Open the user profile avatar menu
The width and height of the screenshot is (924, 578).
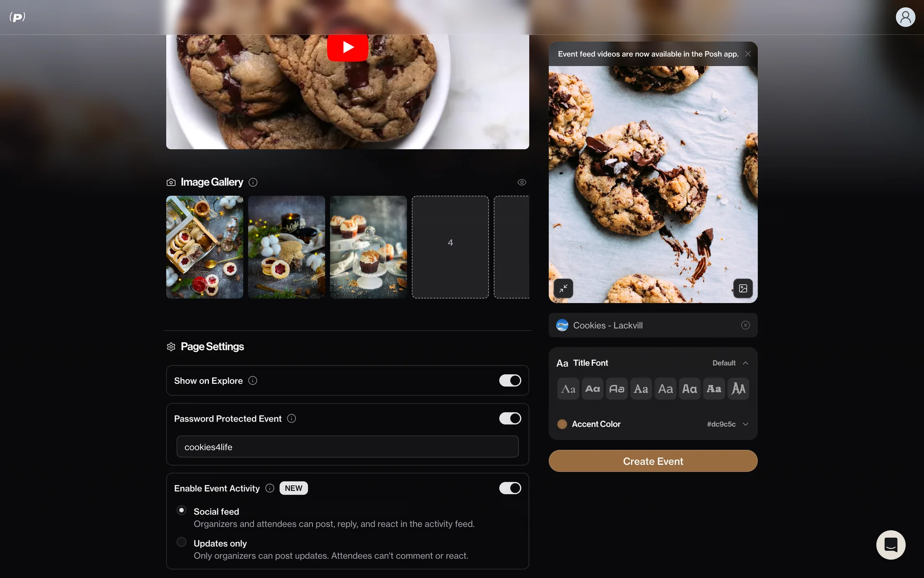coord(905,17)
